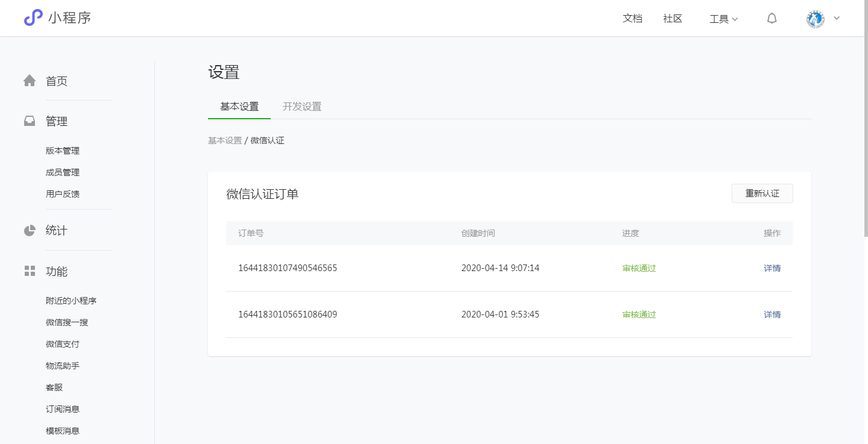
Task: Click the 功能 grid icon
Action: [x=30, y=271]
